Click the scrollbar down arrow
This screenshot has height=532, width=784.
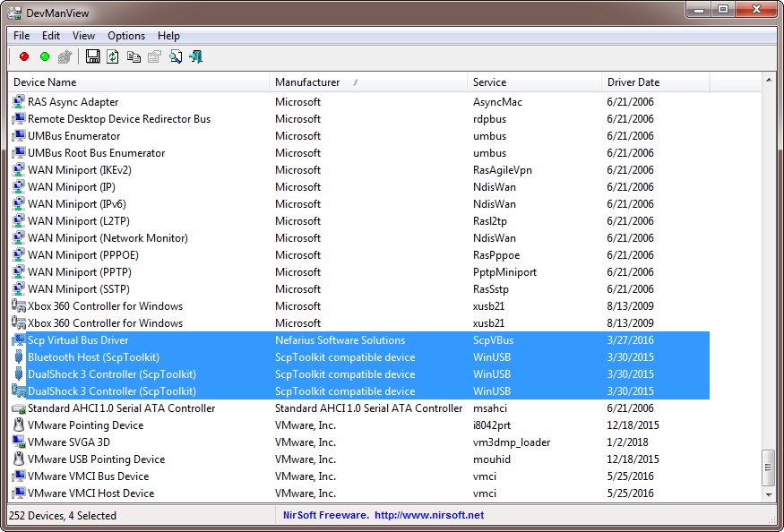coord(769,495)
